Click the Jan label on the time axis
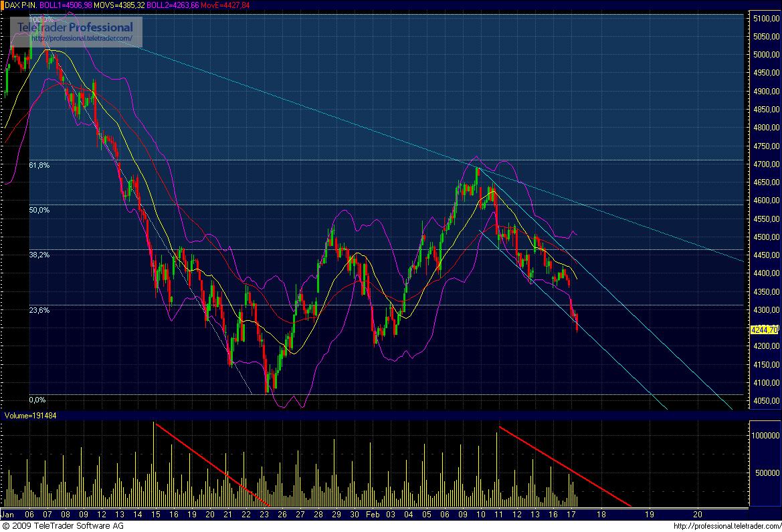This screenshot has height=532, width=782. coord(8,515)
